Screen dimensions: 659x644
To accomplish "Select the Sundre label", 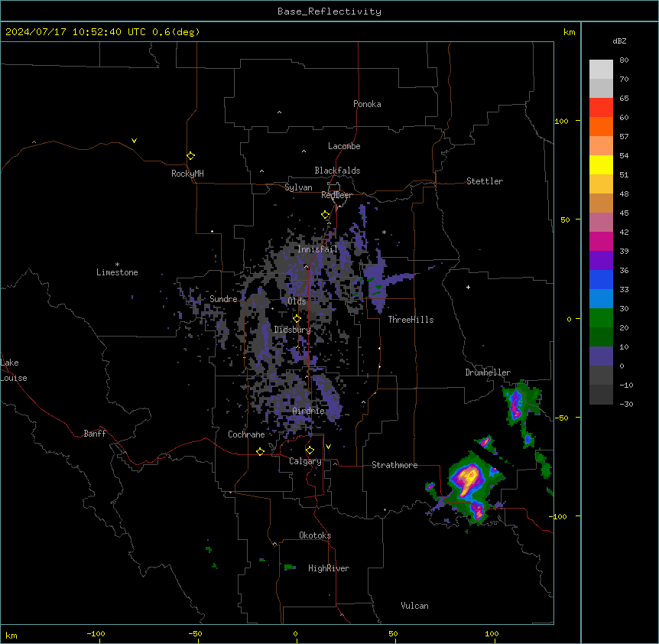I will click(223, 299).
